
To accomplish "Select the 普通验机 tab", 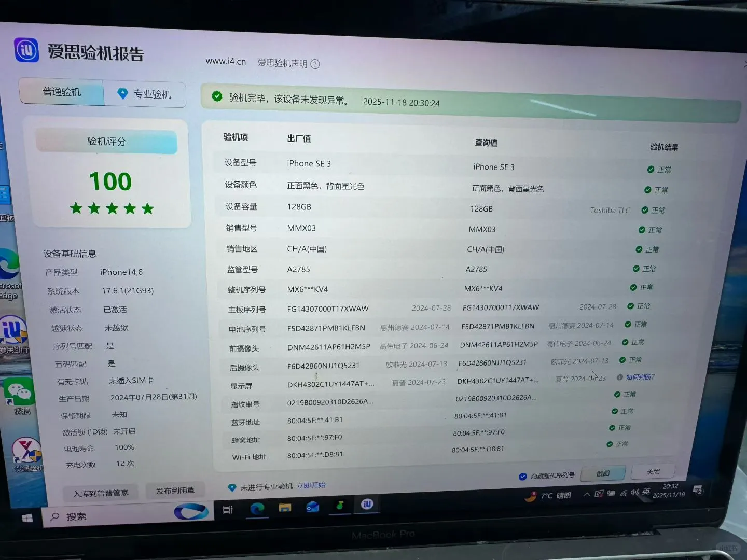I will pos(61,91).
